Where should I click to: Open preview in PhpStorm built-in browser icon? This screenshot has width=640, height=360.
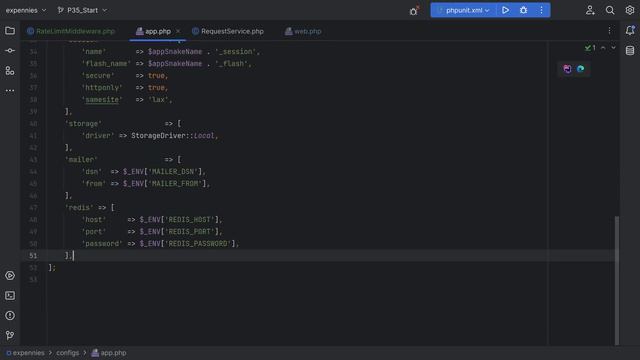click(567, 69)
